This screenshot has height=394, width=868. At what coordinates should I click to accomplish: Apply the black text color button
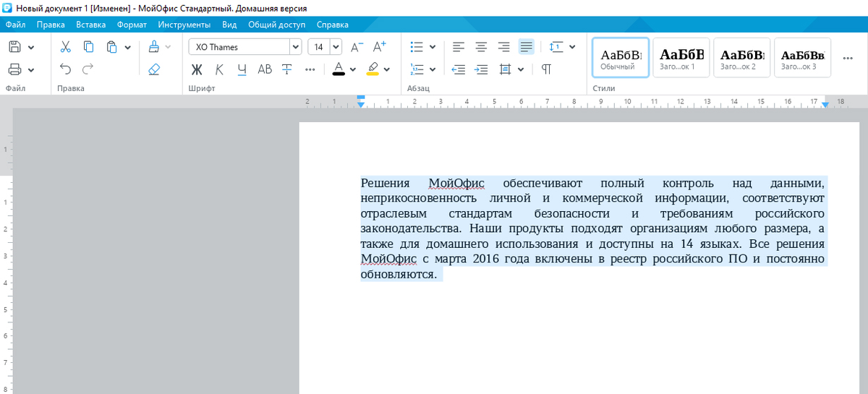click(x=339, y=69)
